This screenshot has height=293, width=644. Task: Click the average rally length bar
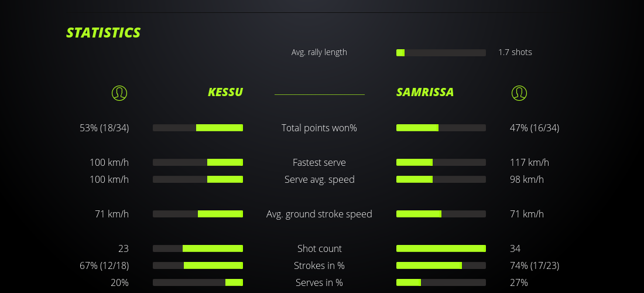click(441, 53)
